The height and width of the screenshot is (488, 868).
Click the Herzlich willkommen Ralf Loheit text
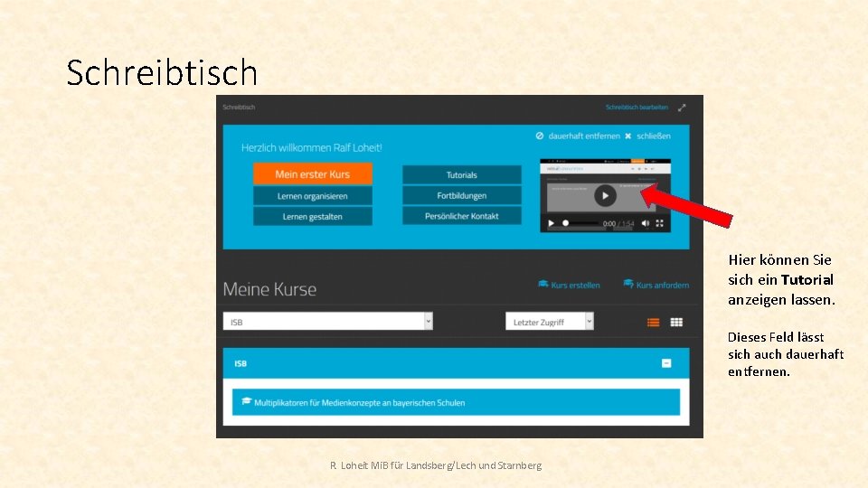(312, 147)
